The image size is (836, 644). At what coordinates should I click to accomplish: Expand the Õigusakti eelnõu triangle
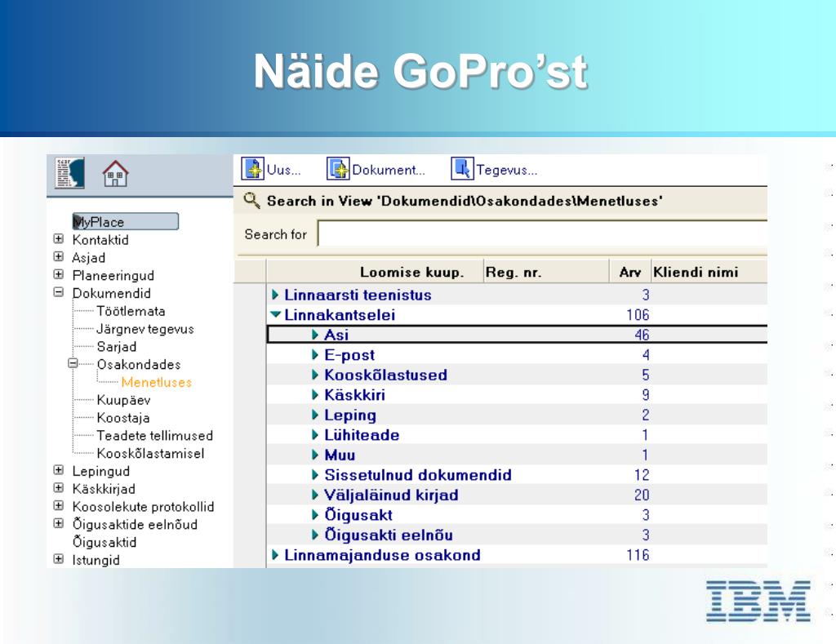pyautogui.click(x=315, y=534)
